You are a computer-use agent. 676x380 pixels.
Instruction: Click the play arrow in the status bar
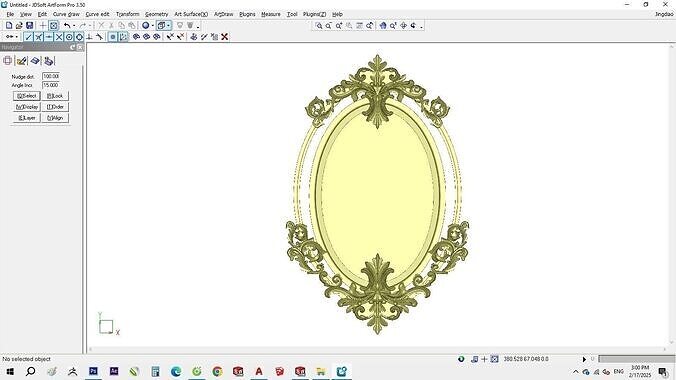pos(584,359)
